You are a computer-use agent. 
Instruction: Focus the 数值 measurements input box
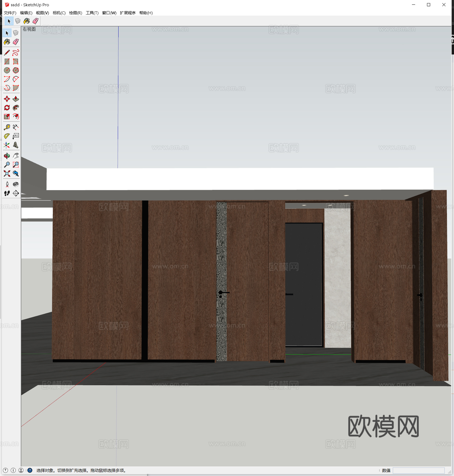pos(419,470)
